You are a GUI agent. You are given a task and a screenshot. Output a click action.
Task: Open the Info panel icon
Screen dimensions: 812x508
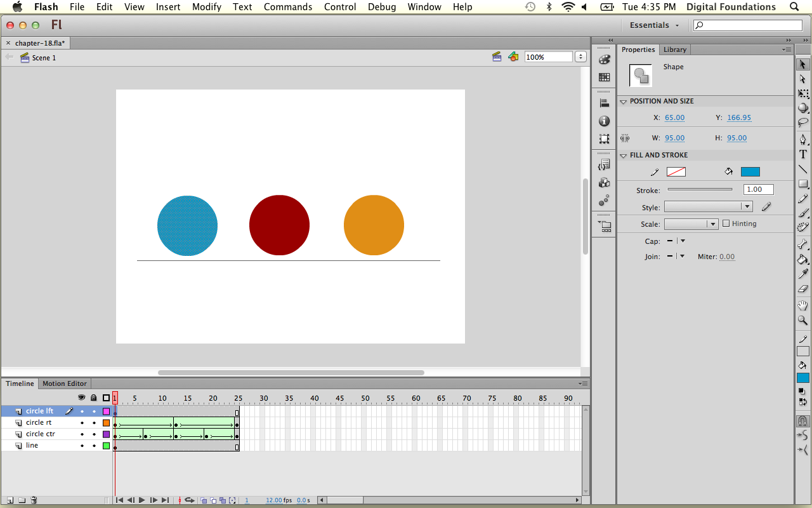(604, 121)
